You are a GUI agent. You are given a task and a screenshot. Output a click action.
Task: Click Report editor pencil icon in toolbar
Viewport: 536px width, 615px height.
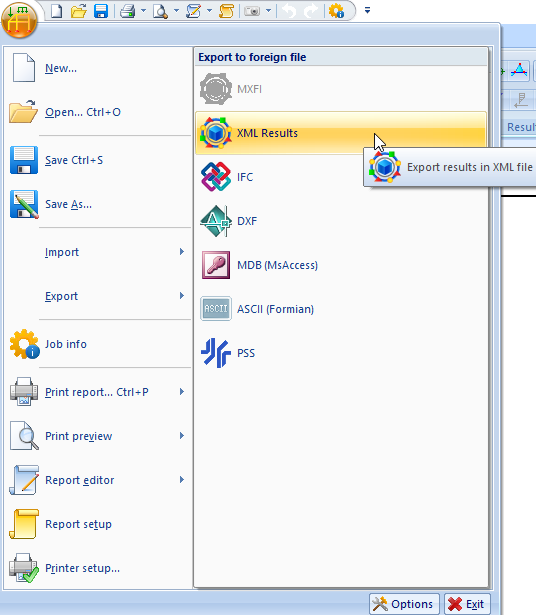coord(193,11)
